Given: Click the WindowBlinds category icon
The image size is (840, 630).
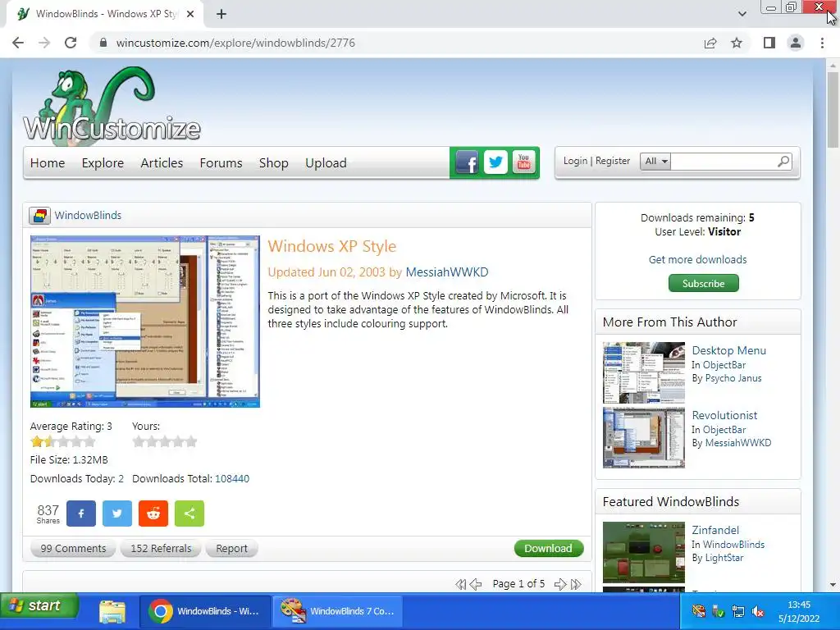Looking at the screenshot, I should [x=39, y=216].
